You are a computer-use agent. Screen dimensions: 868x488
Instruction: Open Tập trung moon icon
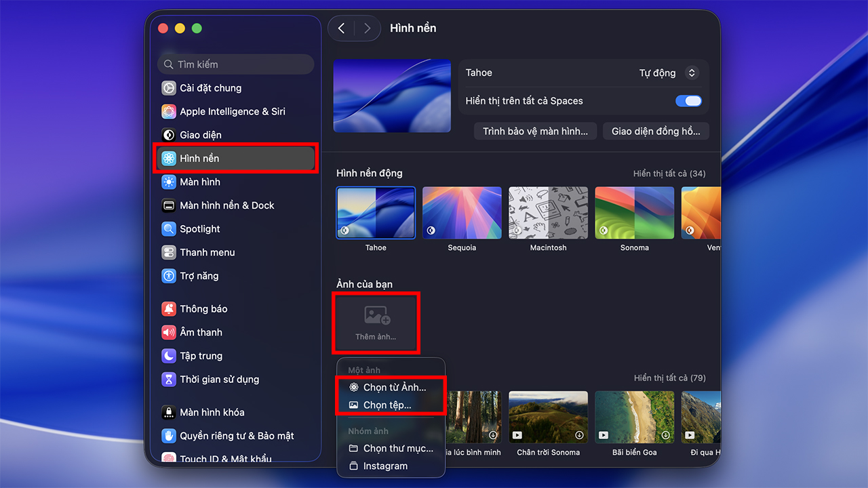[169, 356]
